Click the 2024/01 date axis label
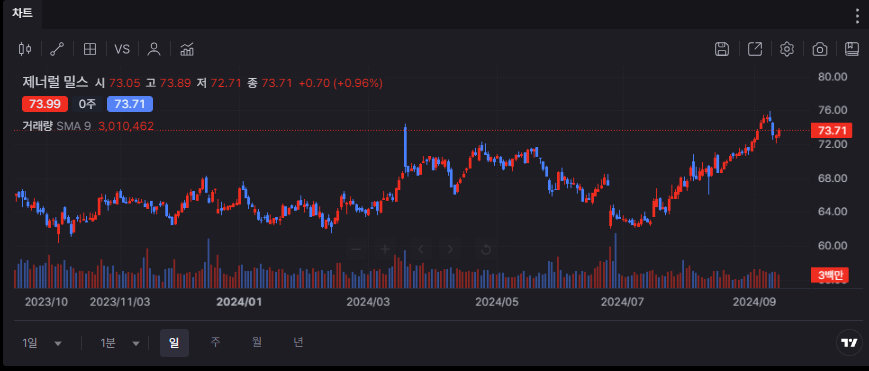Image resolution: width=869 pixels, height=371 pixels. (239, 302)
